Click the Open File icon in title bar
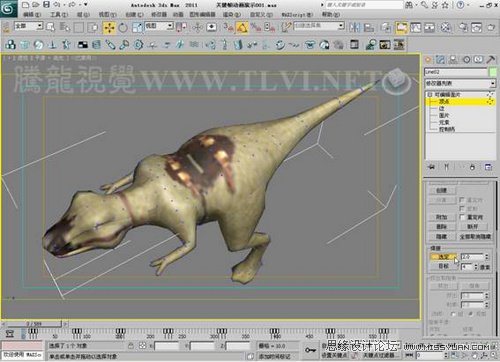The width and height of the screenshot is (500, 362). point(36,5)
